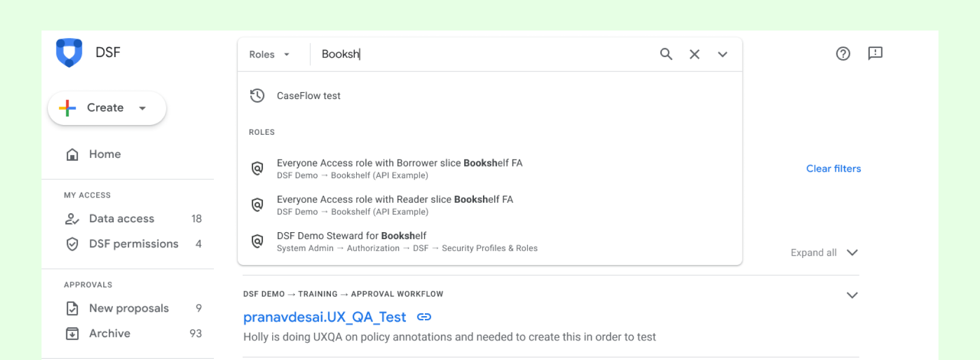Expand the pranavdesai.UX_QA_Test row chevron
The width and height of the screenshot is (980, 360).
(x=852, y=295)
